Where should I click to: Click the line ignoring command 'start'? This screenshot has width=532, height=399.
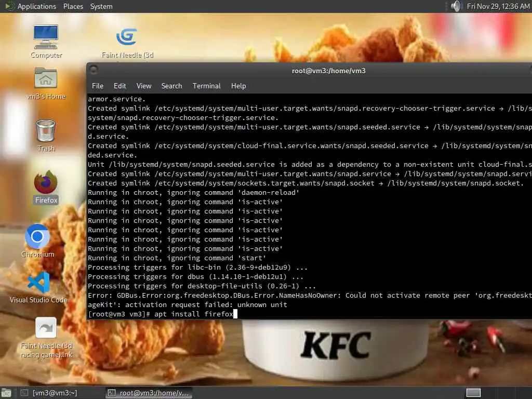tap(177, 258)
